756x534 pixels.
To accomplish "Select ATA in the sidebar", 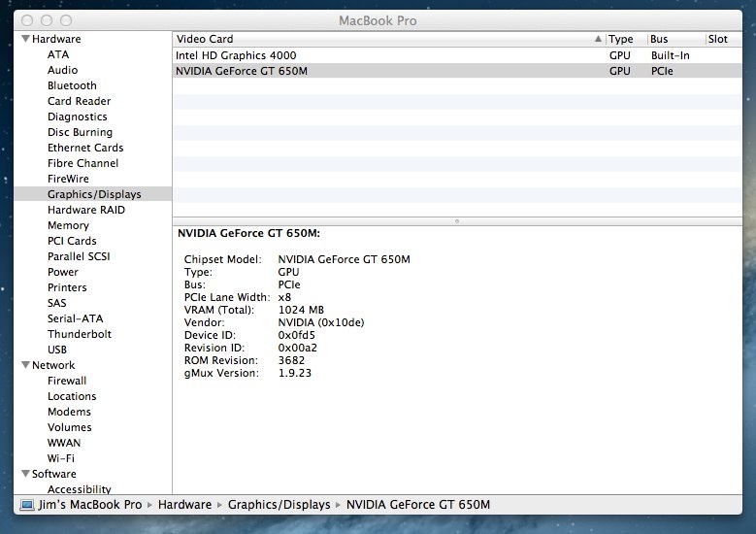I will coord(58,54).
